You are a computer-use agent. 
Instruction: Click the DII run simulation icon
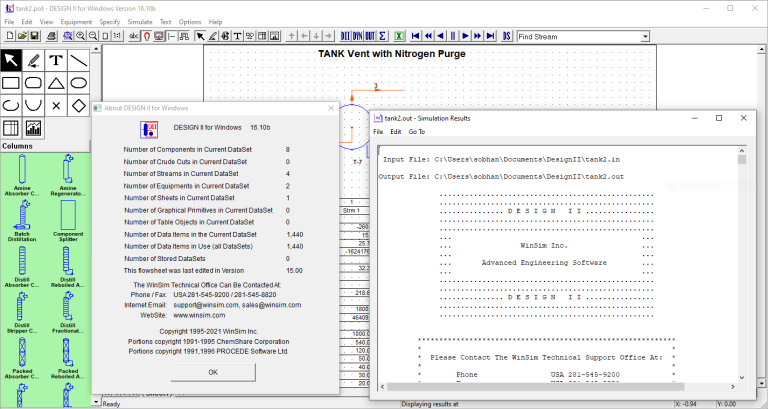(x=345, y=36)
